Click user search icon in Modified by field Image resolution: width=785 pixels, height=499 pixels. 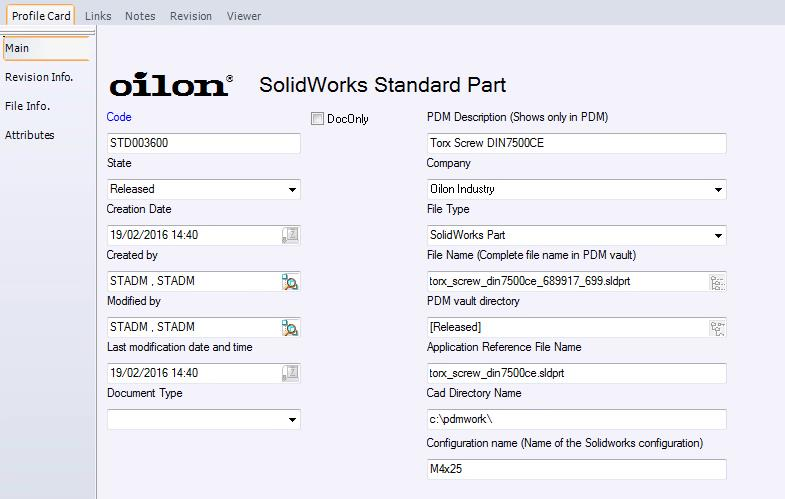coord(290,327)
